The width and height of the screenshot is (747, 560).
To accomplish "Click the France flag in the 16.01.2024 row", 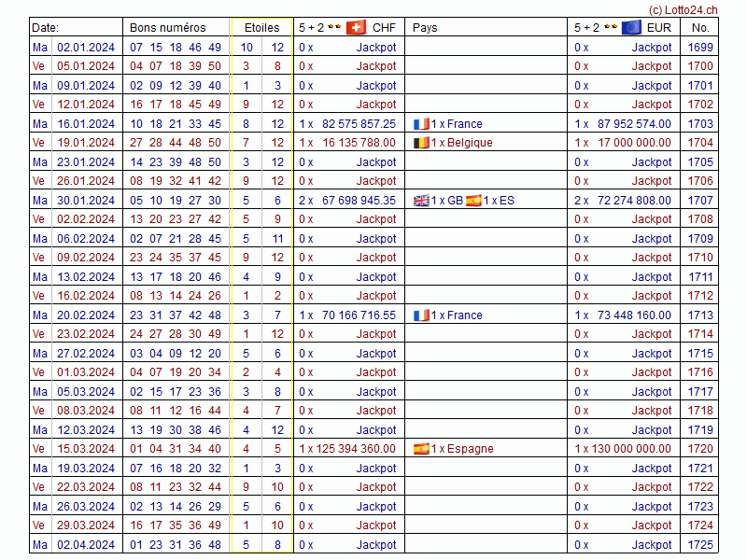I will 421,123.
